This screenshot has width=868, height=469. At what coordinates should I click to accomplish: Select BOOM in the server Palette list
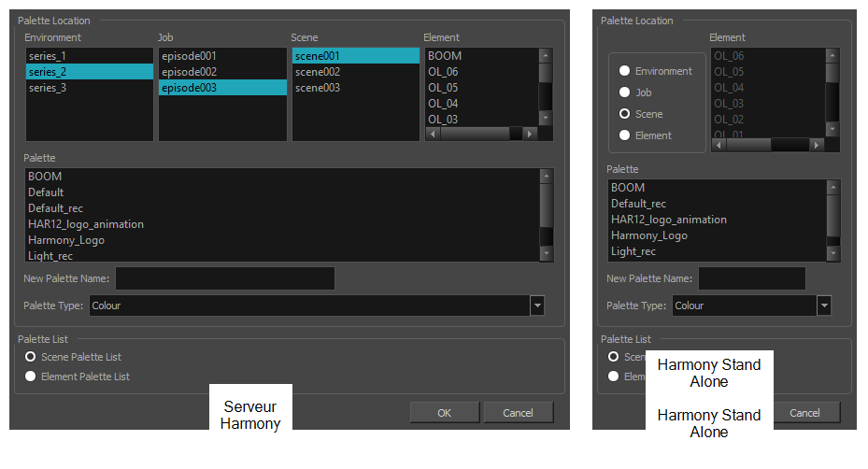pos(282,177)
